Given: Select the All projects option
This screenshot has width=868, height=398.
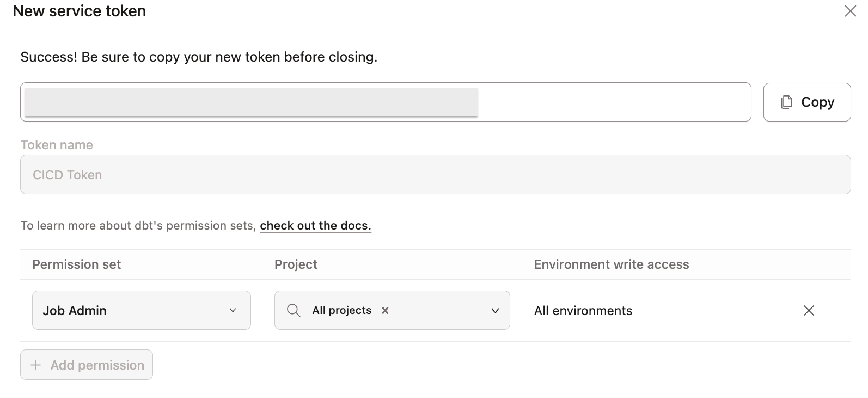Looking at the screenshot, I should (x=341, y=310).
